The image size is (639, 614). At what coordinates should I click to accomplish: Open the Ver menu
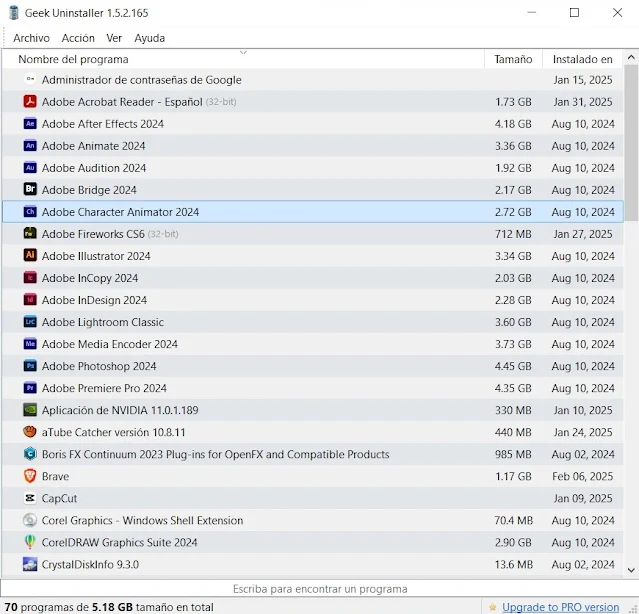tap(114, 38)
